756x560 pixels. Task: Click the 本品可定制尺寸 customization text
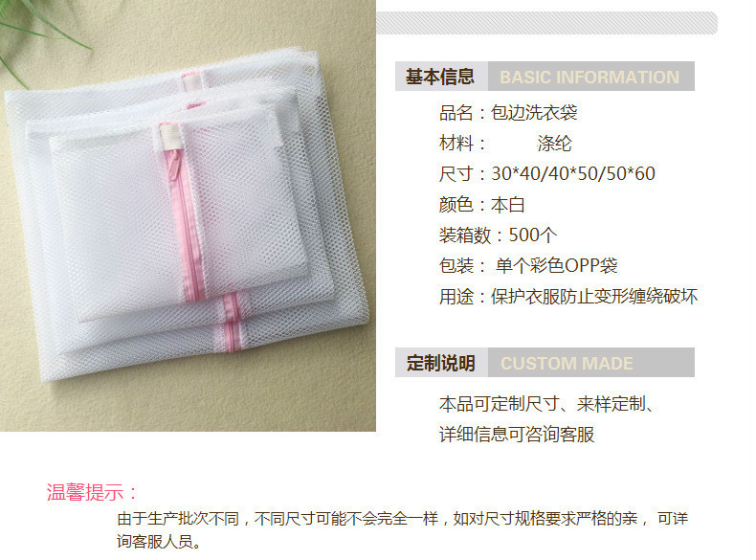click(547, 404)
